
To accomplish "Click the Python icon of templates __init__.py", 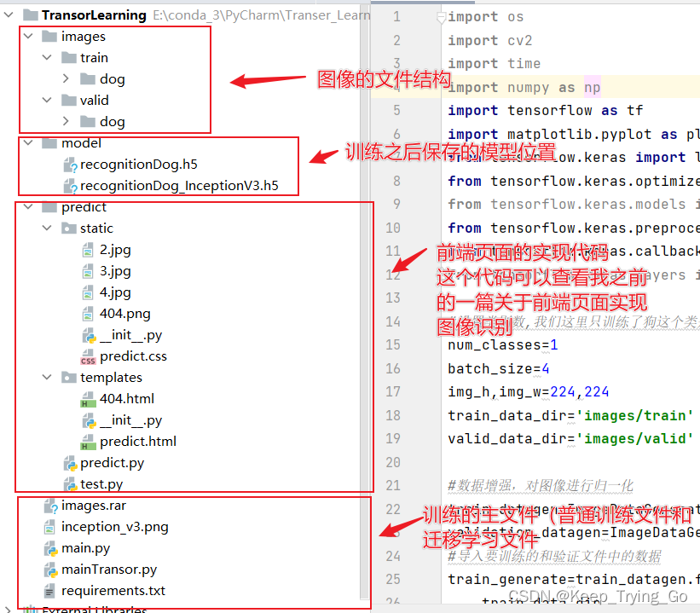I will 89,420.
